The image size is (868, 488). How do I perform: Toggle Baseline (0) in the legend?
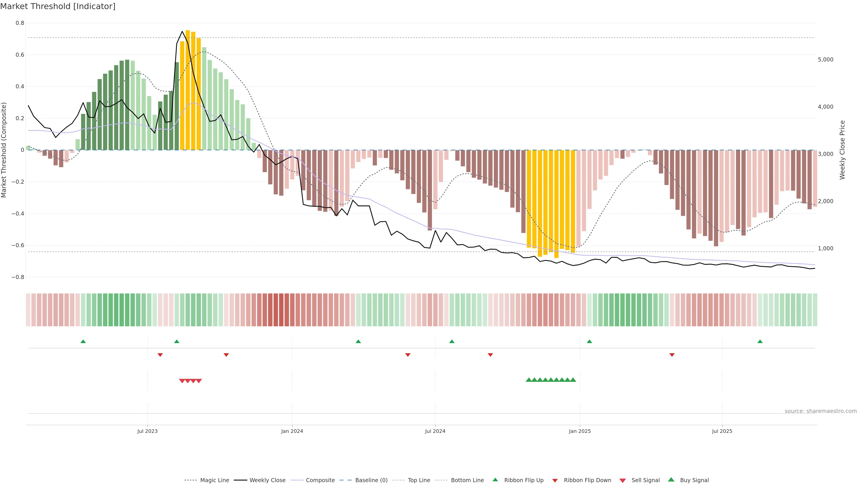pos(371,480)
